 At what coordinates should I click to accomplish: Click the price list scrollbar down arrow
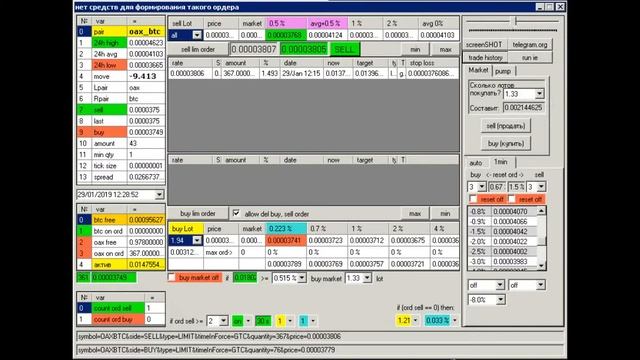point(541,266)
